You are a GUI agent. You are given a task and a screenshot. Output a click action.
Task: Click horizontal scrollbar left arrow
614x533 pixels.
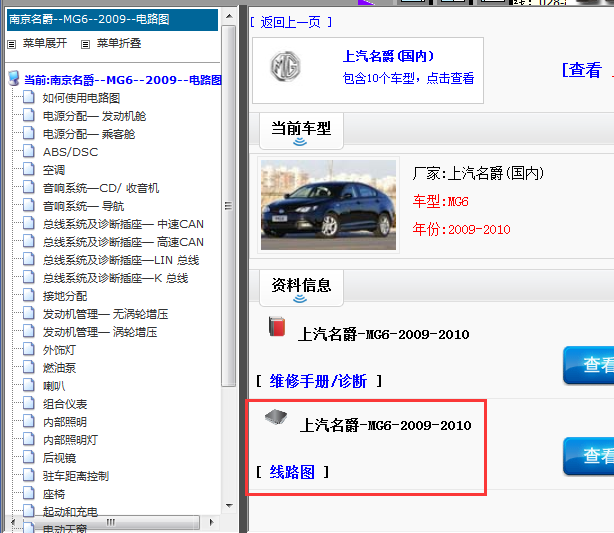tap(14, 522)
